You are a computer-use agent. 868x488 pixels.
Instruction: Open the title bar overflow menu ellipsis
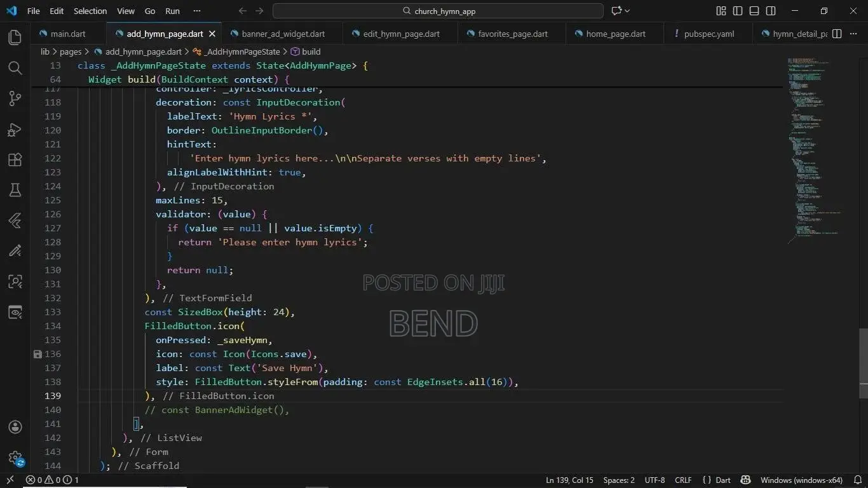pyautogui.click(x=197, y=11)
